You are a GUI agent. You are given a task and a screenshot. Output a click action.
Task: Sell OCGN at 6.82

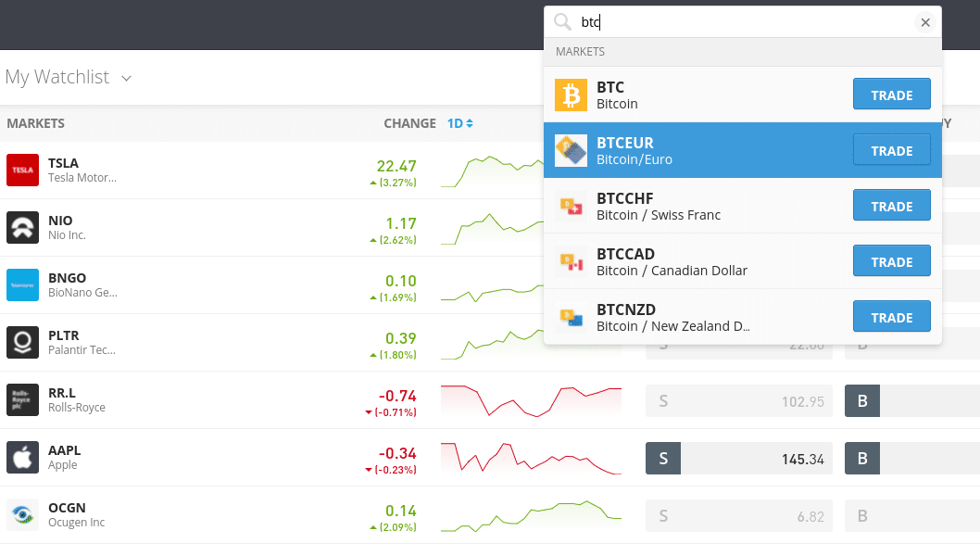(739, 516)
